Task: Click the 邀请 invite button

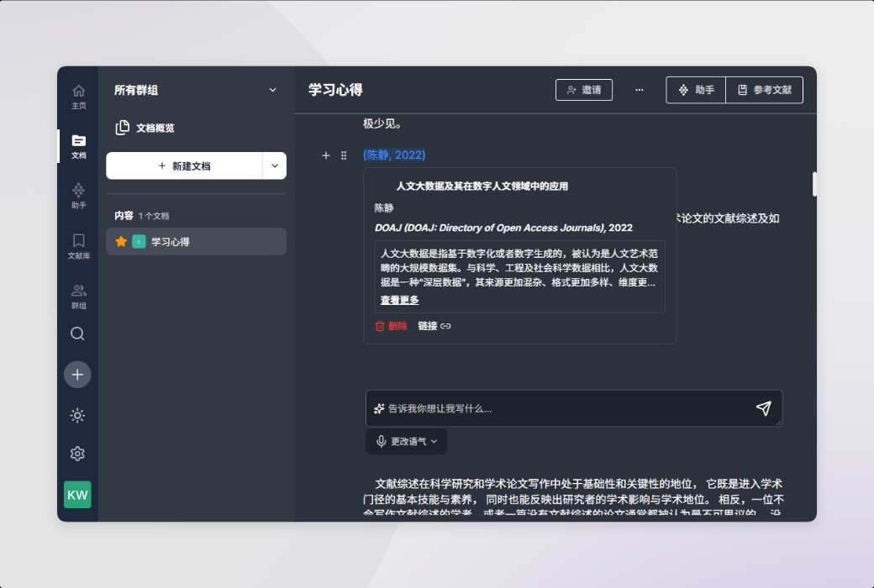Action: 583,90
